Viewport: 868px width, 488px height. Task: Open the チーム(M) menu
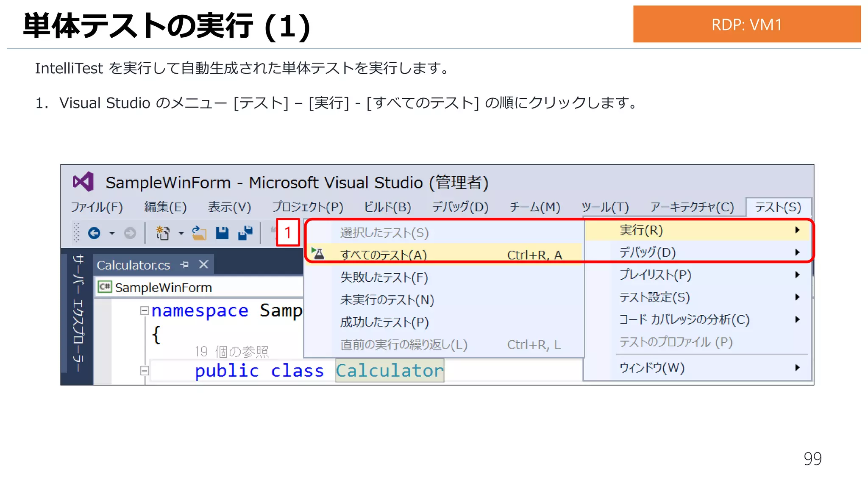[x=535, y=207]
